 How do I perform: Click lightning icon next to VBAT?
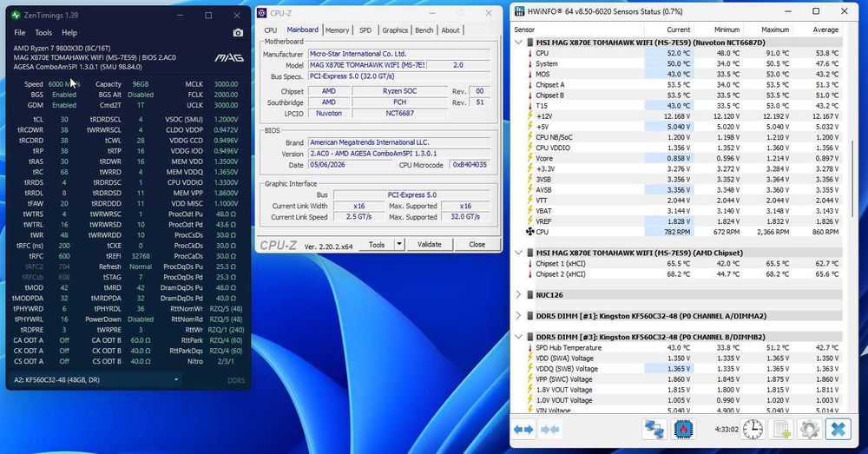pos(529,211)
